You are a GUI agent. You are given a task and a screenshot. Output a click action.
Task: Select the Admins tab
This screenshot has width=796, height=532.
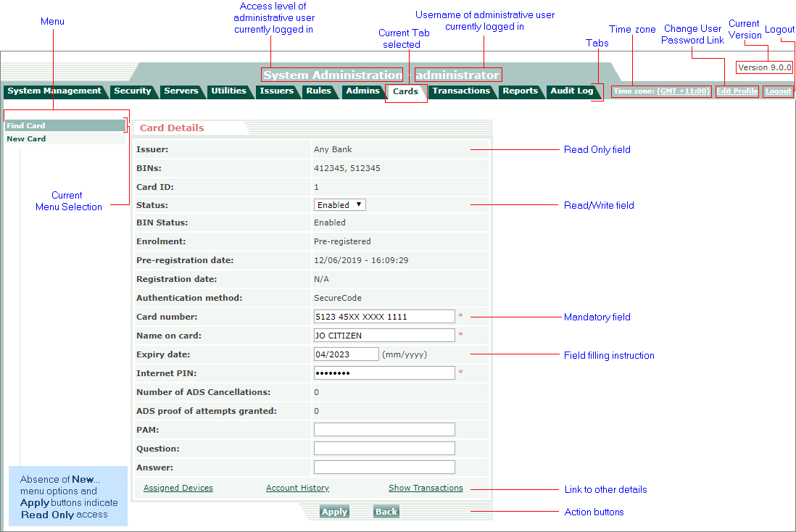pos(363,91)
